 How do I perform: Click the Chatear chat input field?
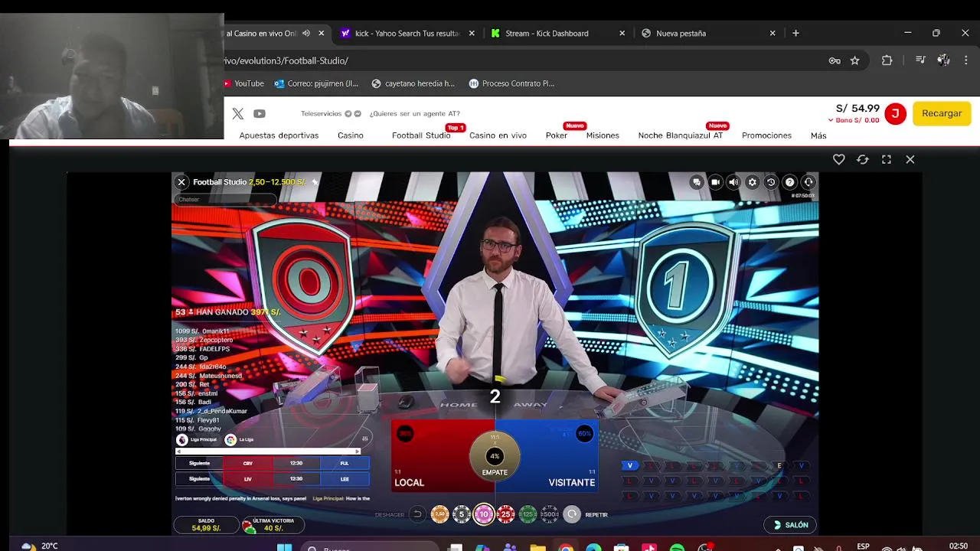(x=224, y=200)
